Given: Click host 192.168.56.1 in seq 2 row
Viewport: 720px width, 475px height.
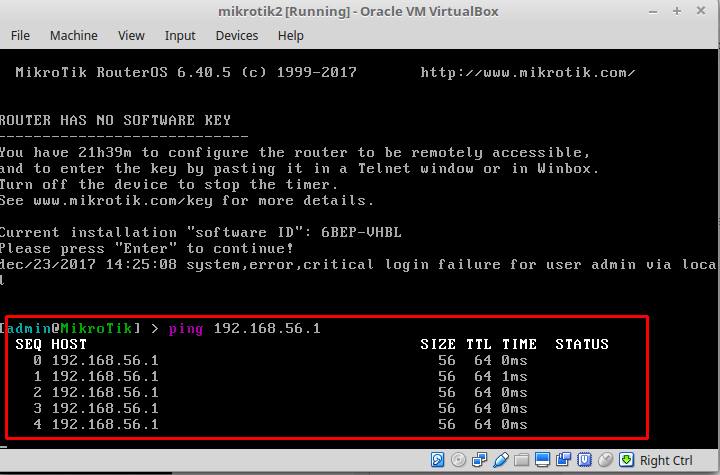Looking at the screenshot, I should point(105,393).
